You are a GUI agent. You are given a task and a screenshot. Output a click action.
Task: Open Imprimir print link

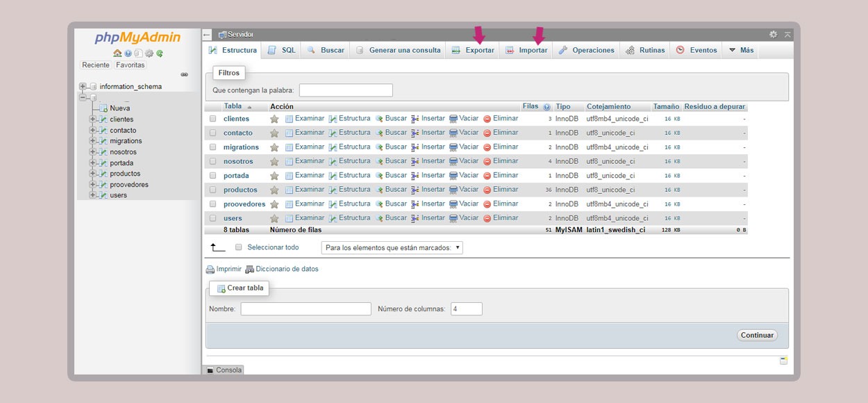[224, 269]
